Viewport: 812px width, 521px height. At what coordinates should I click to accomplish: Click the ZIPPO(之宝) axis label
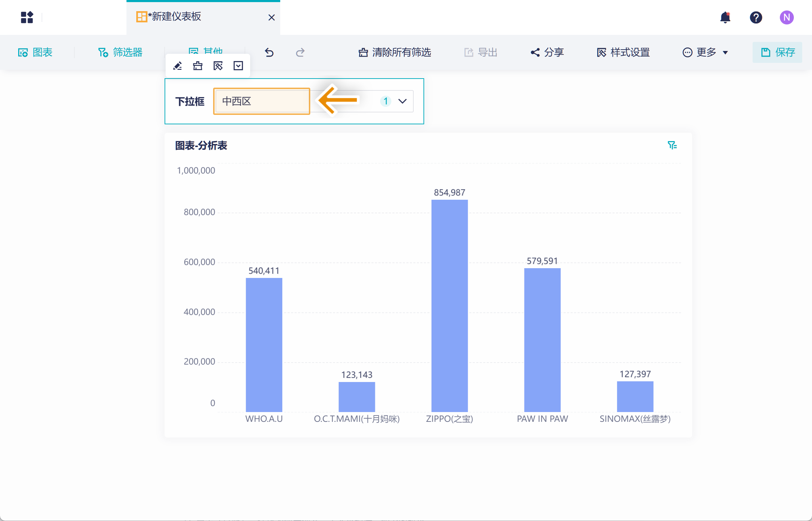(x=450, y=419)
